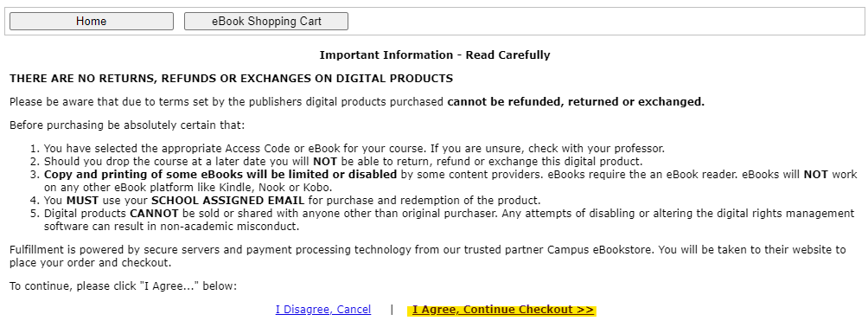This screenshot has width=868, height=327.
Task: Click the NO RETURNS, REFUNDS OR EXCHANGES headline
Action: tap(232, 79)
